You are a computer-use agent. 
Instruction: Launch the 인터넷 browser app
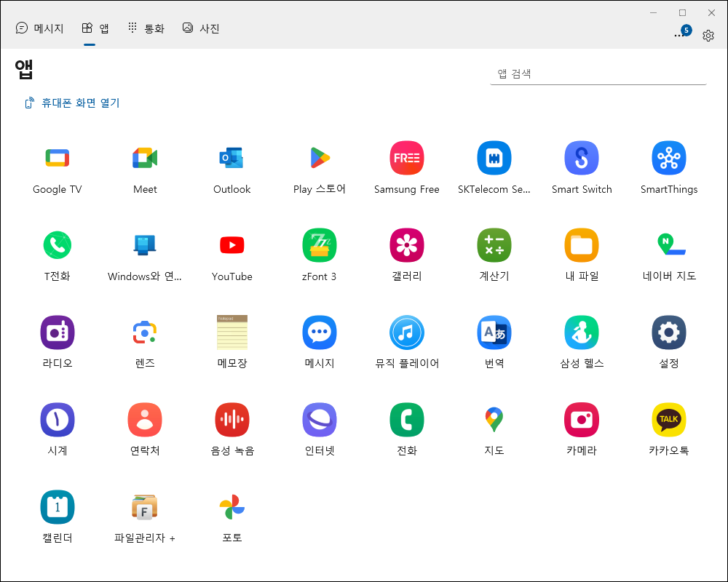pyautogui.click(x=320, y=420)
